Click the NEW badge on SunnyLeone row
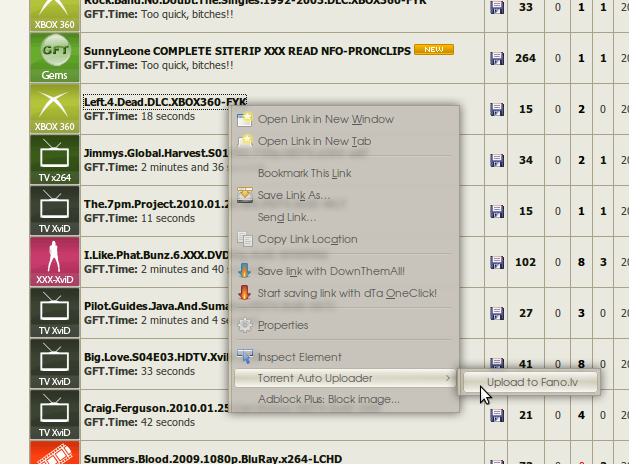This screenshot has height=464, width=629. coord(434,49)
